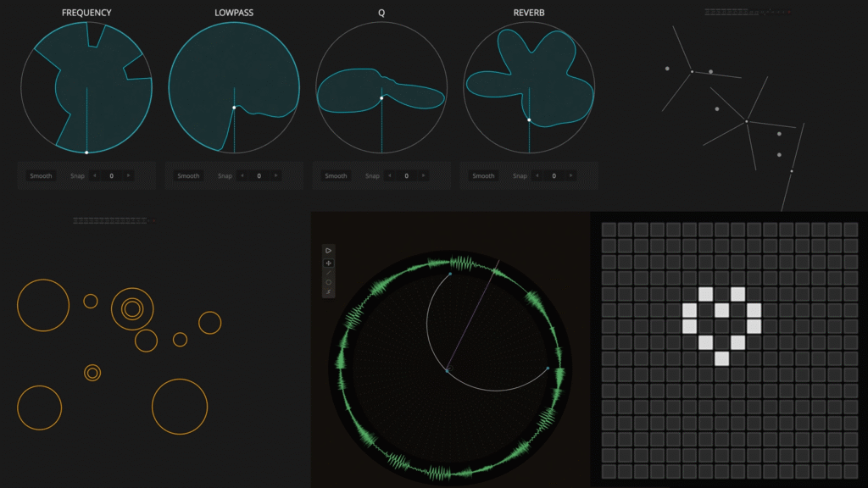
Task: Select the curve tool at the toolbar bottom
Action: [328, 291]
